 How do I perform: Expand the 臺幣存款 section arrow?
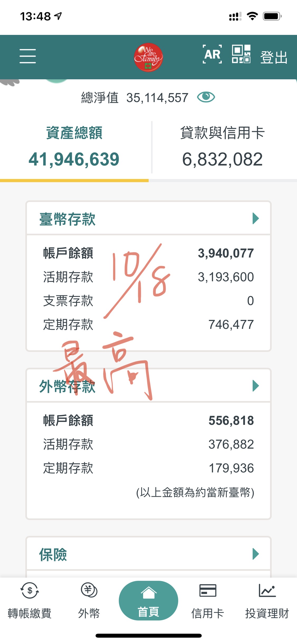[256, 218]
